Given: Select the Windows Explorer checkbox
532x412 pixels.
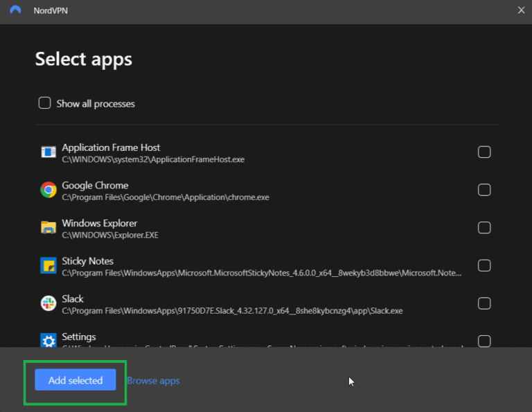Looking at the screenshot, I should coord(484,228).
